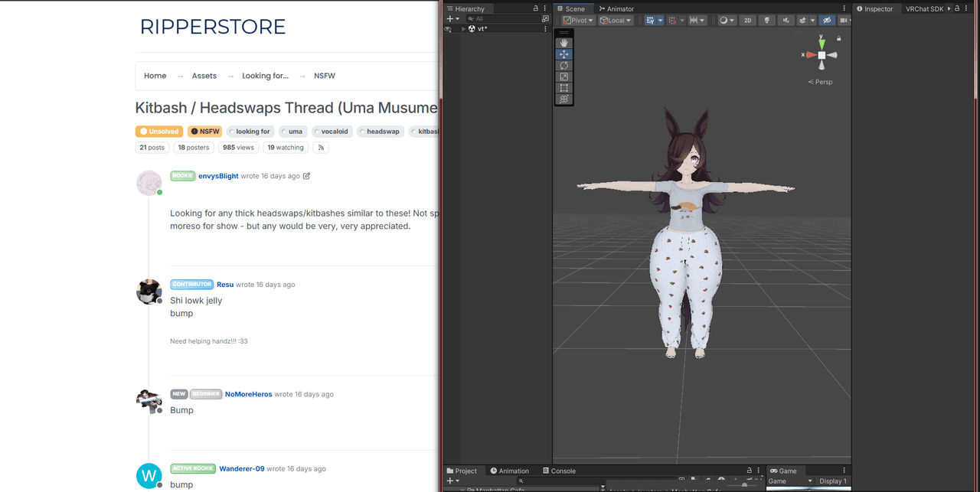Click the Hierarchy search-by-type icon
980x492 pixels.
[x=545, y=18]
